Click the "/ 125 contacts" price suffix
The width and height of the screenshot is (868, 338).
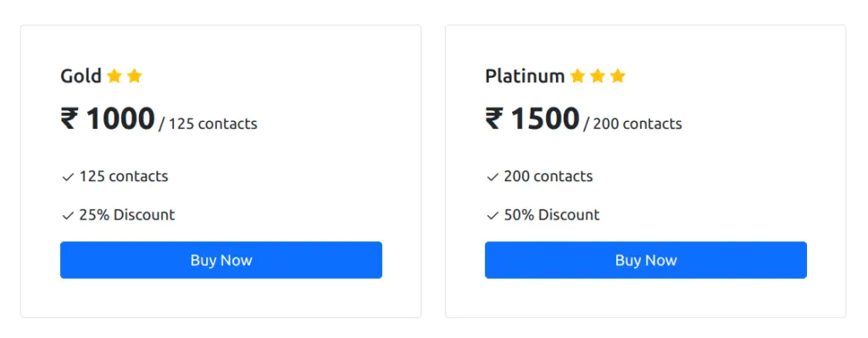pos(209,124)
